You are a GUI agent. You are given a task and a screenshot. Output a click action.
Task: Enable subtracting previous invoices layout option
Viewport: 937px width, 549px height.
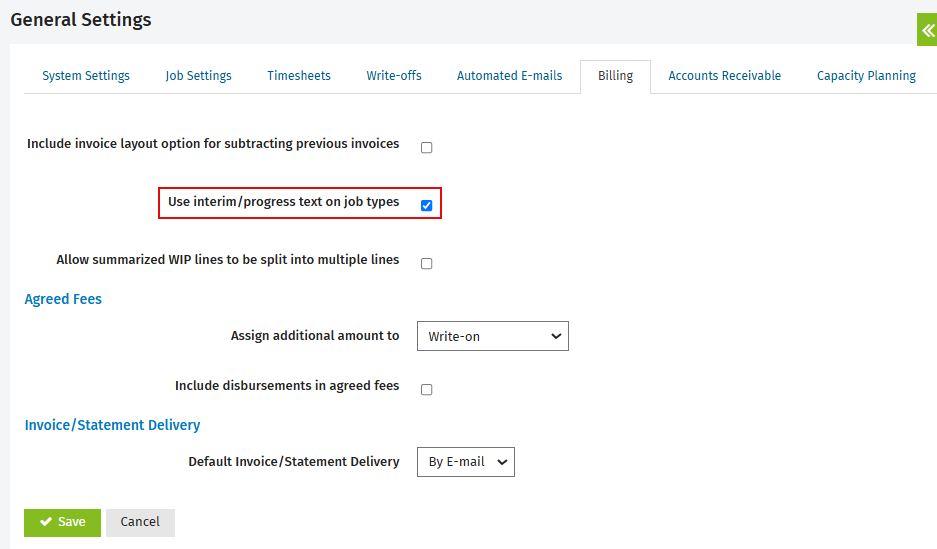tap(427, 148)
